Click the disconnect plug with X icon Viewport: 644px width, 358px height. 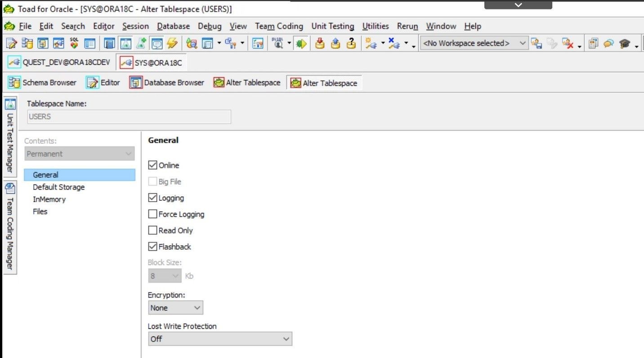pos(394,44)
